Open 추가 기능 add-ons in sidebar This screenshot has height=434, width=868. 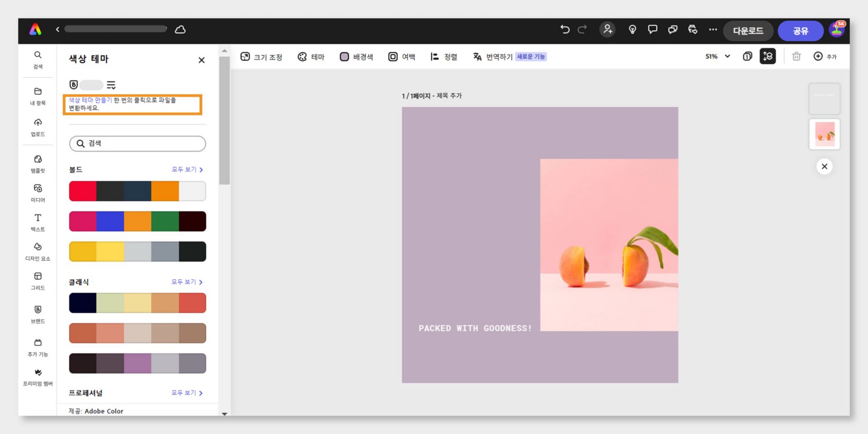[x=38, y=347]
